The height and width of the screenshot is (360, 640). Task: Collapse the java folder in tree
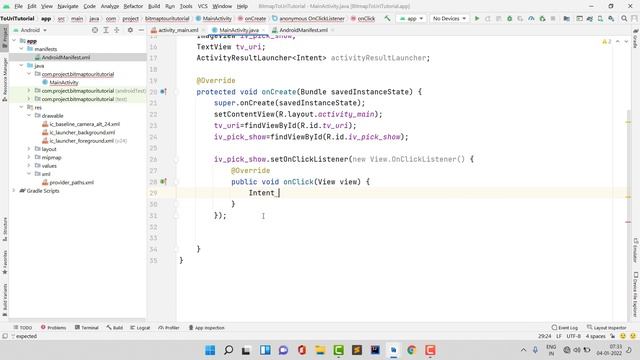pyautogui.click(x=22, y=66)
